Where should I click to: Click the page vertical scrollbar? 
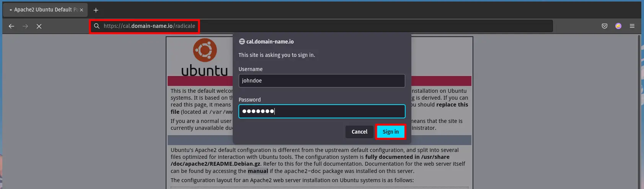pyautogui.click(x=638, y=111)
